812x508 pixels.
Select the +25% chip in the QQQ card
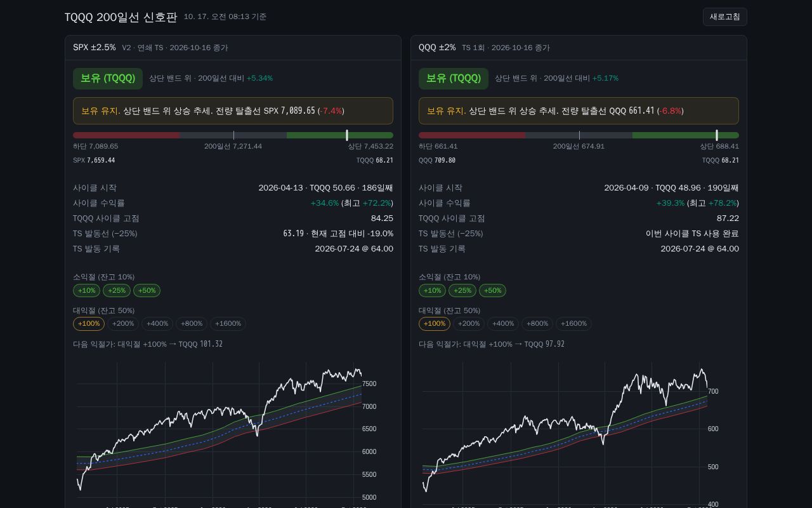click(462, 290)
